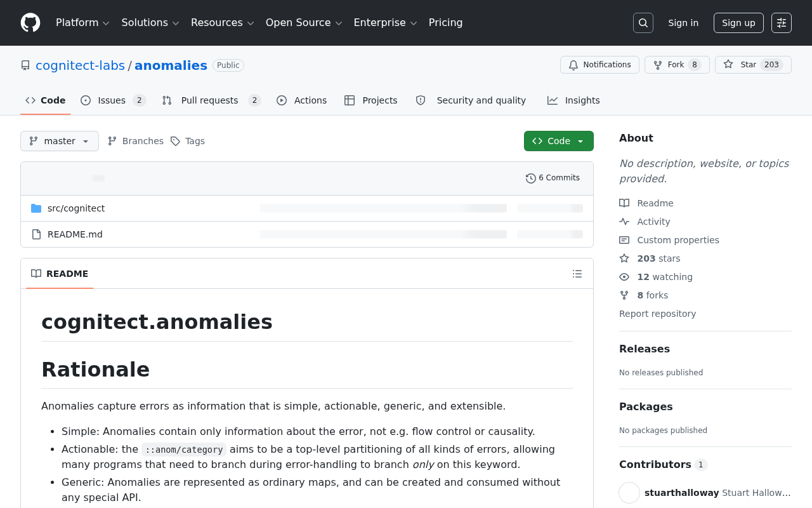Switch to the Code tab
Image resolution: width=812 pixels, height=508 pixels.
click(46, 100)
